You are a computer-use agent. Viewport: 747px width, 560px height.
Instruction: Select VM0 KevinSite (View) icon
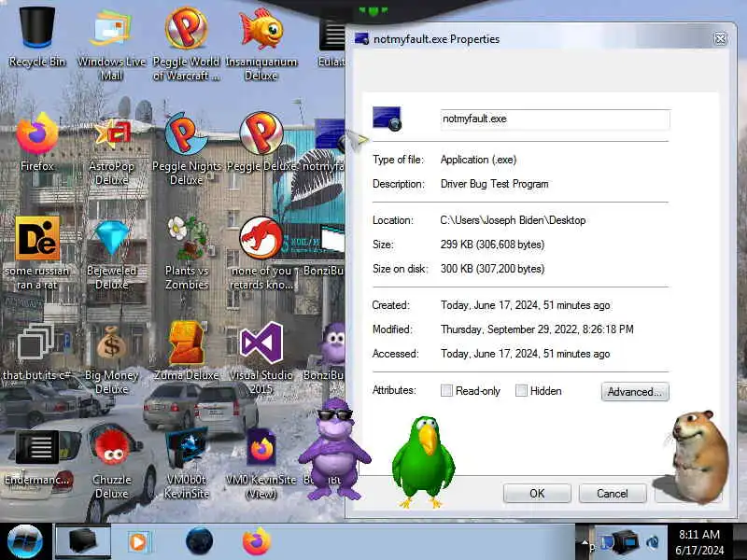[261, 463]
